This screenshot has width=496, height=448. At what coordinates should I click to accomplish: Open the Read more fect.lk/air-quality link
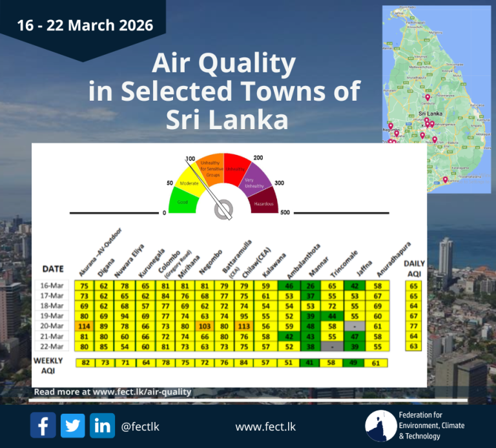pyautogui.click(x=112, y=391)
